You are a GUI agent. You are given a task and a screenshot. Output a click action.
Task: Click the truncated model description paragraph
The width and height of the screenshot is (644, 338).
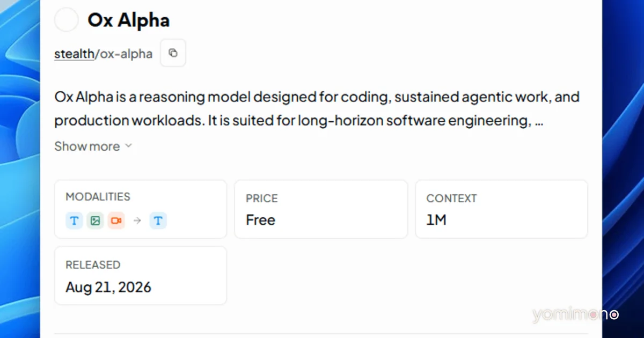point(317,109)
